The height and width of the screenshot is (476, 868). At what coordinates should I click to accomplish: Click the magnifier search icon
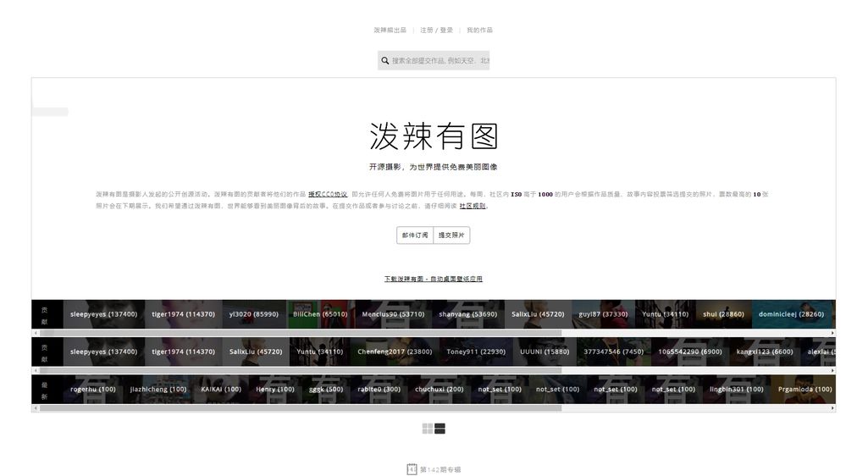(x=384, y=60)
